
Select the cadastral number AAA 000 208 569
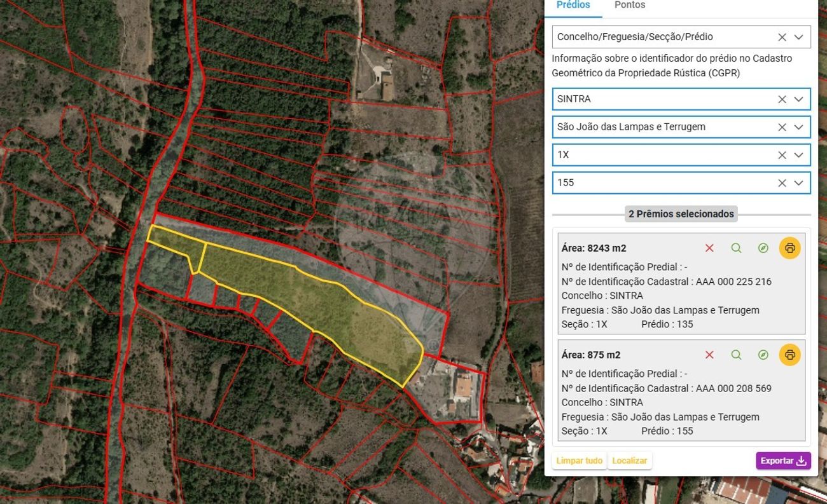(x=733, y=388)
